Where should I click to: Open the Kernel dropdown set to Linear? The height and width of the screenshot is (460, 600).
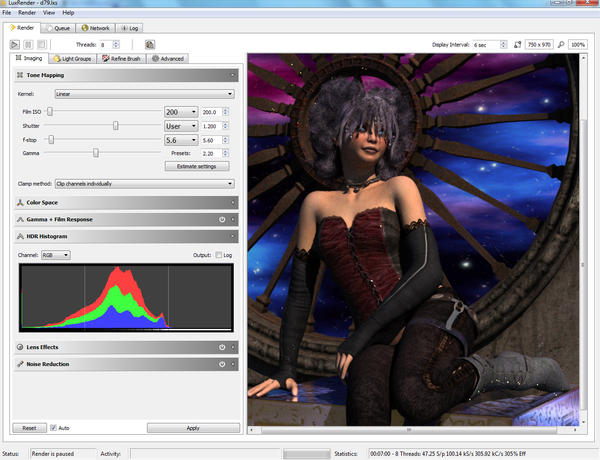[x=143, y=94]
